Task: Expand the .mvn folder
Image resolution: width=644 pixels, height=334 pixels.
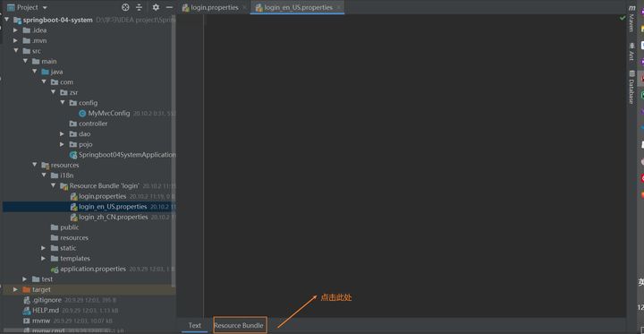Action: click(x=15, y=40)
